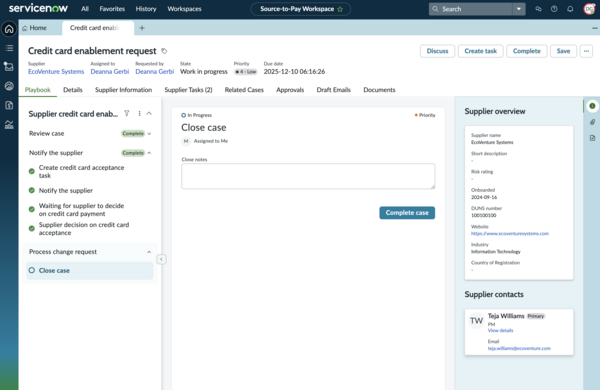Click the Discuss button

[437, 51]
